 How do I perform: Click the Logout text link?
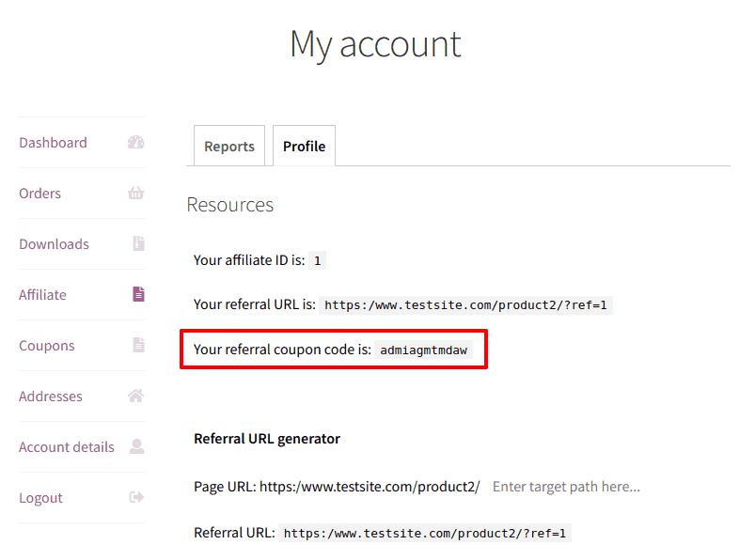click(x=41, y=498)
